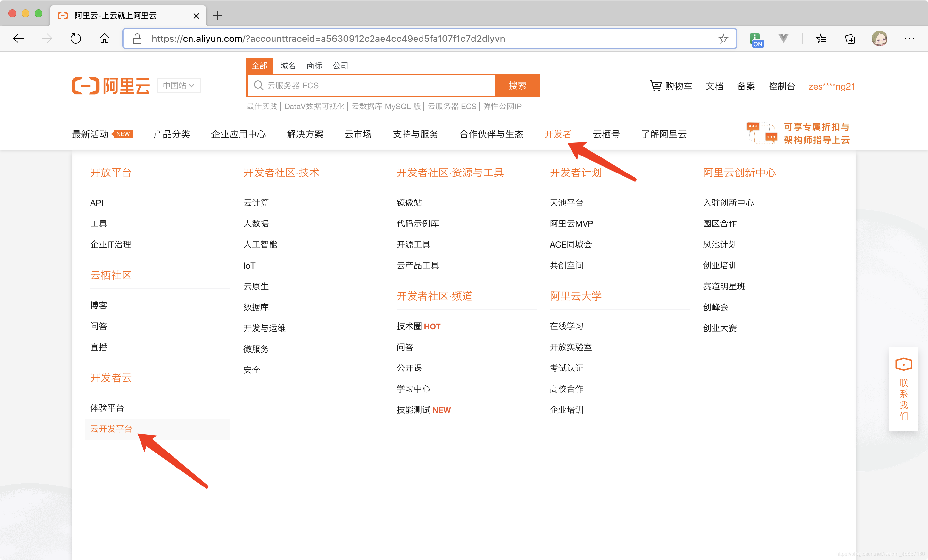
Task: Open the browser profile avatar
Action: coord(879,39)
